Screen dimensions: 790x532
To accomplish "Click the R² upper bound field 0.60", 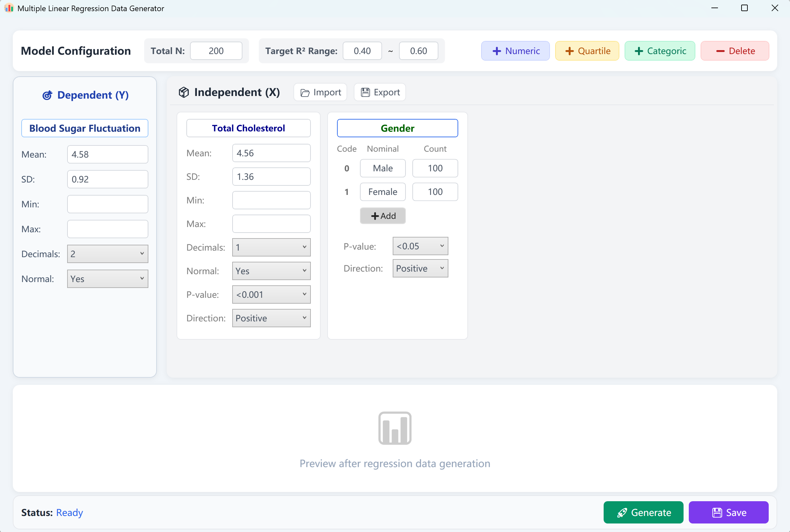I will click(418, 51).
